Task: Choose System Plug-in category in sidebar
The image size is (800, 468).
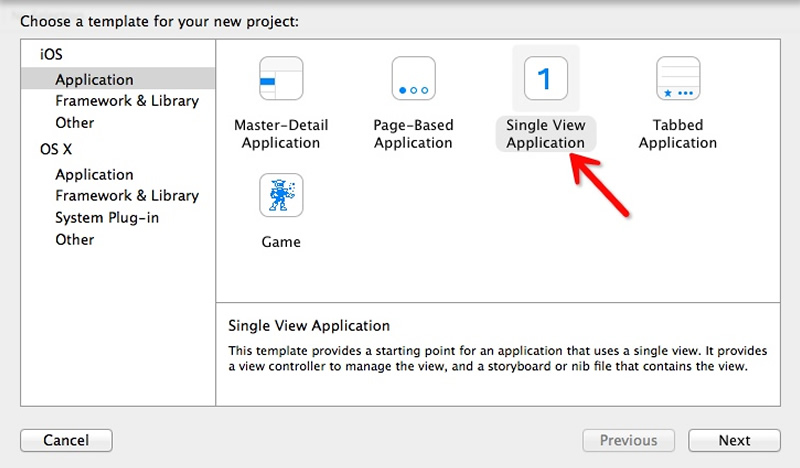Action: [x=107, y=218]
